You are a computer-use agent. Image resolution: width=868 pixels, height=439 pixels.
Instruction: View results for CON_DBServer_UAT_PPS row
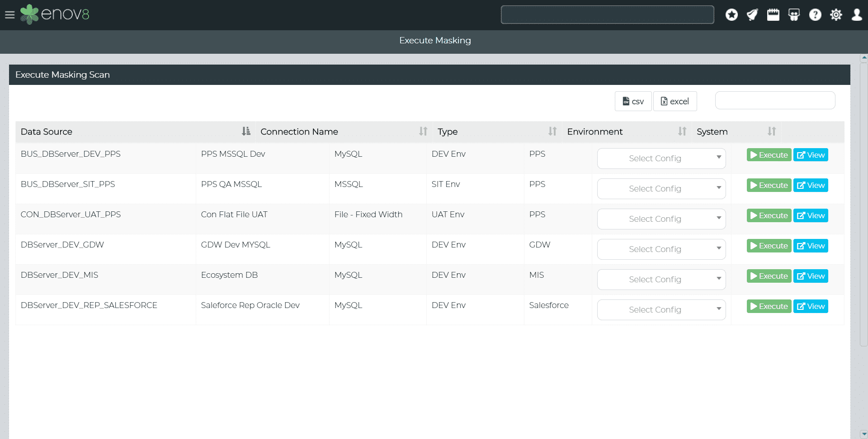coord(811,215)
